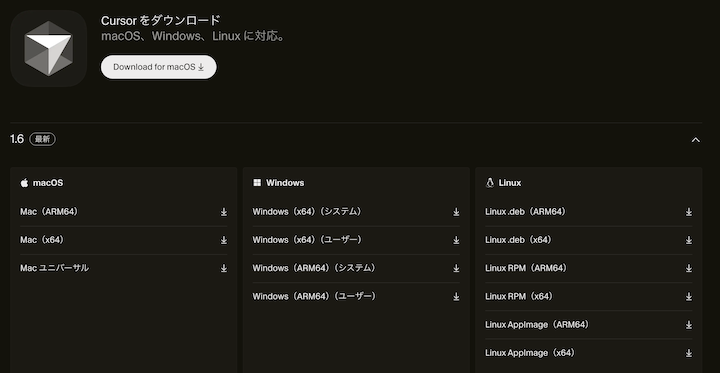
Task: Open the Linux .deb (ARM64) link text
Action: pos(525,212)
